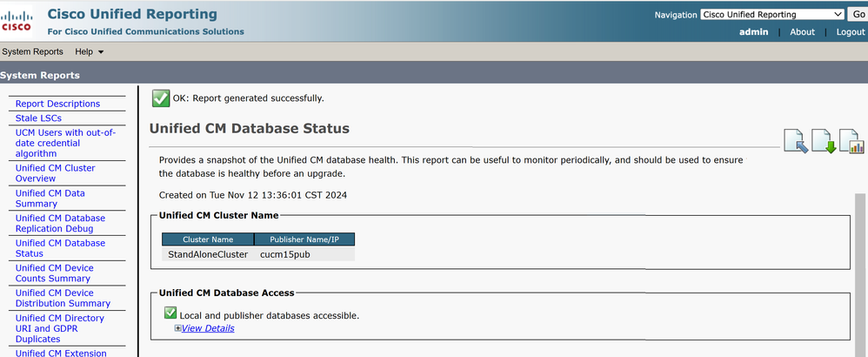Open UCM Users with out-of-date credential algorithm

(65, 143)
